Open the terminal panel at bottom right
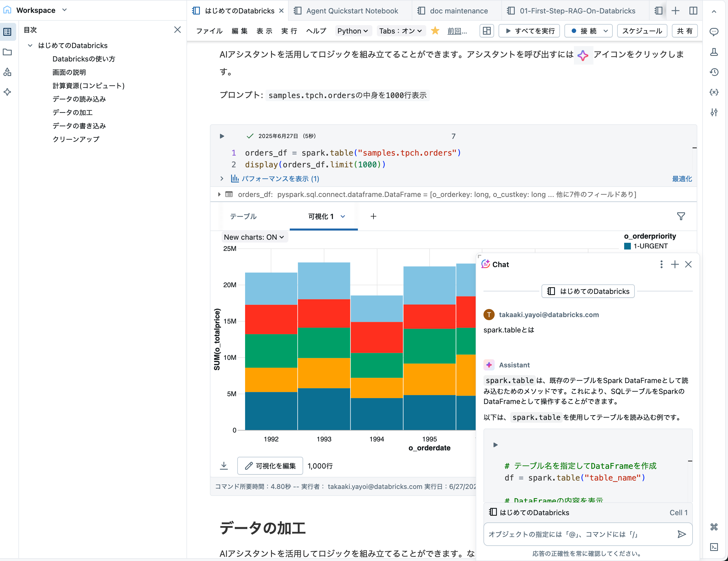This screenshot has height=561, width=728. pyautogui.click(x=714, y=547)
